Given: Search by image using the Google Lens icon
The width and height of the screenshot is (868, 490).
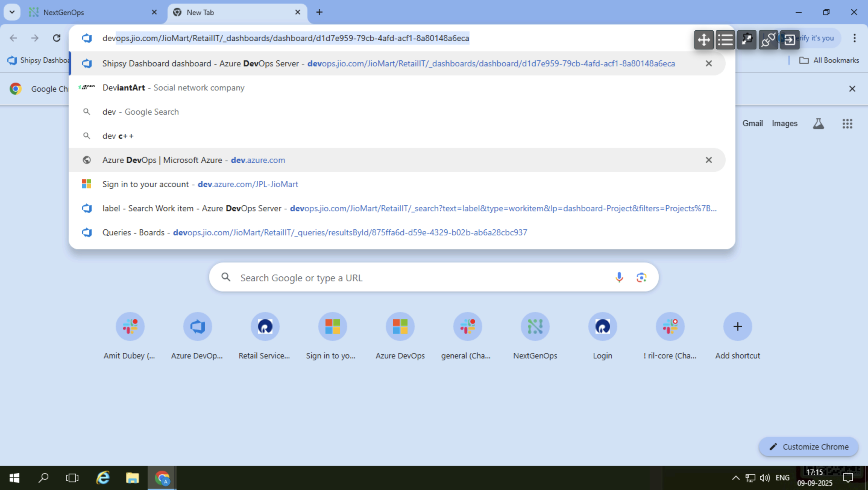Looking at the screenshot, I should [x=641, y=277].
